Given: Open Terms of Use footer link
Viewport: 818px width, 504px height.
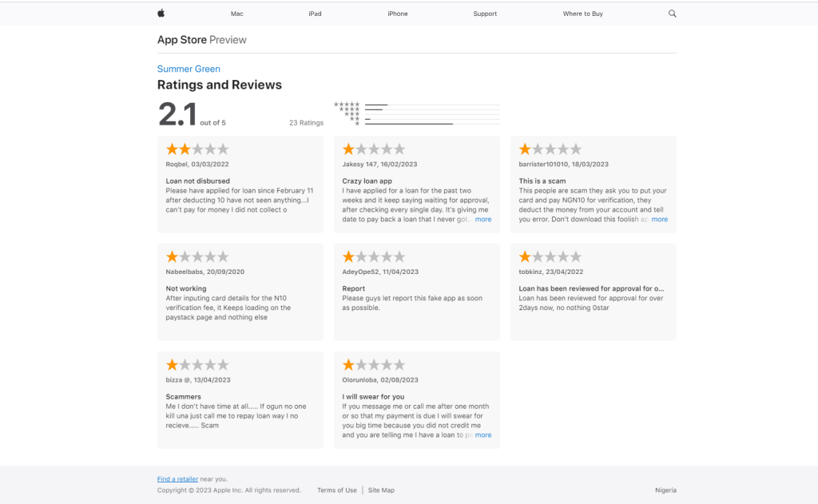Looking at the screenshot, I should (x=337, y=490).
